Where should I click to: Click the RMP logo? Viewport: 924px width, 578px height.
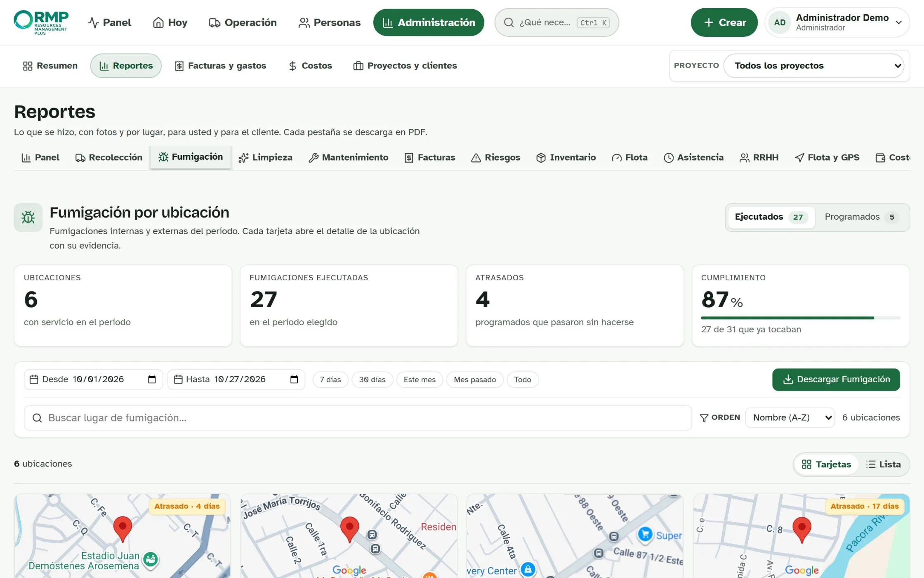coord(41,22)
